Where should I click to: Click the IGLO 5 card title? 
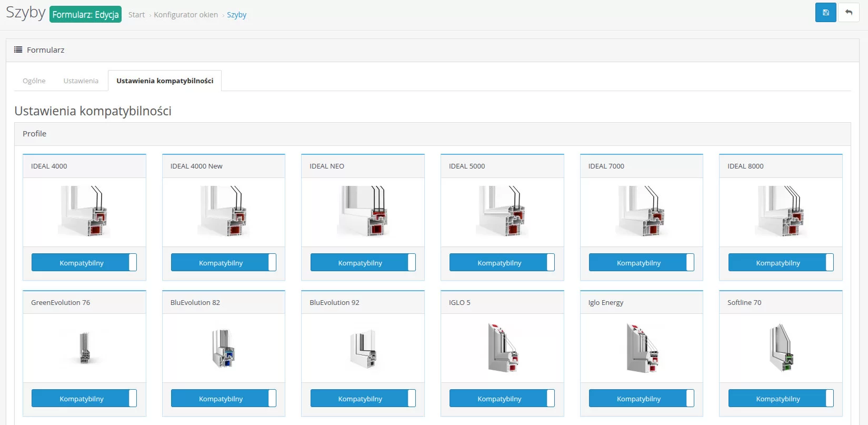click(460, 302)
